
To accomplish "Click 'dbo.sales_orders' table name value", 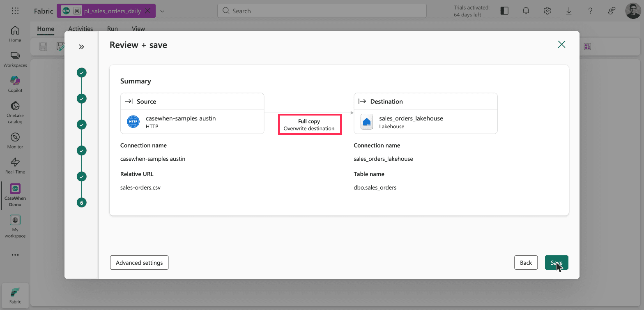I will [375, 187].
